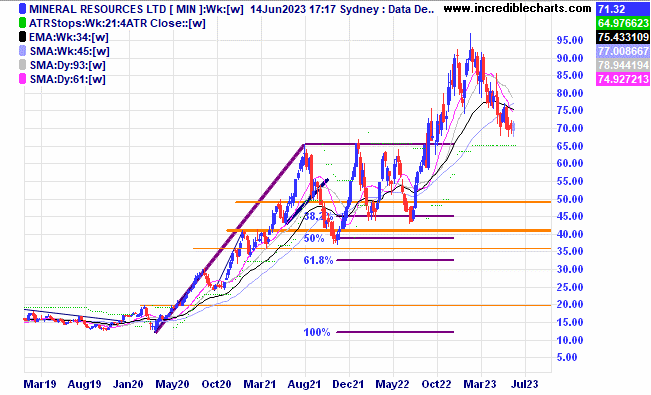Click the Mar21 date axis label

coord(259,384)
